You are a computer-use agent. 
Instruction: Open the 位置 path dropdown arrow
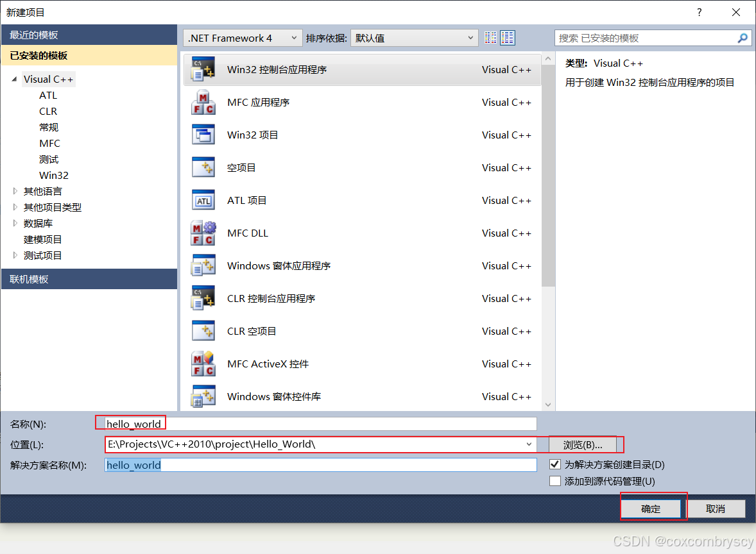[x=529, y=444]
